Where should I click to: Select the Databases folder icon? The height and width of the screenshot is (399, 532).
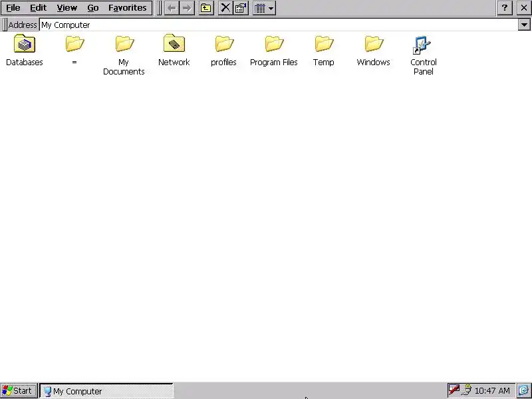pyautogui.click(x=25, y=51)
